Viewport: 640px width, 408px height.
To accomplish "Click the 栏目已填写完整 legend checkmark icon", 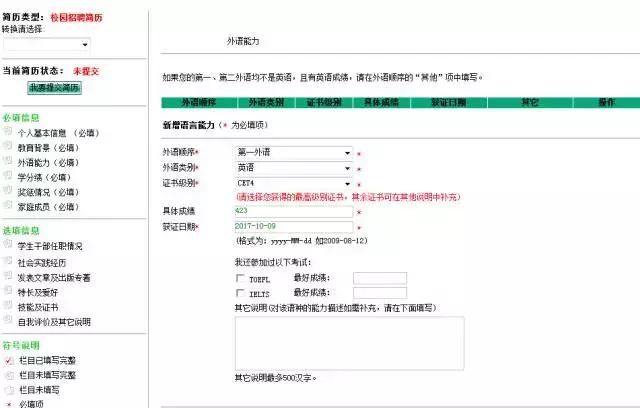I will pyautogui.click(x=9, y=361).
